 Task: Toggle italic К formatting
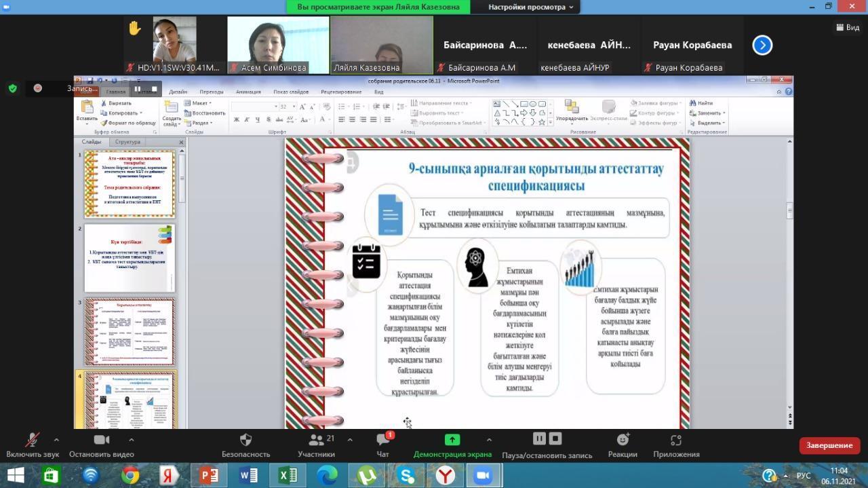[248, 119]
